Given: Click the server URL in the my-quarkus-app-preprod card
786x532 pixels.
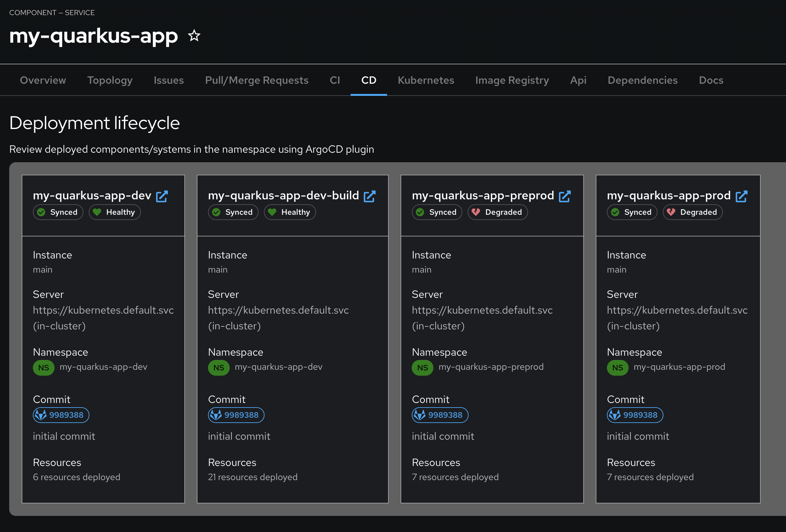Looking at the screenshot, I should point(482,310).
